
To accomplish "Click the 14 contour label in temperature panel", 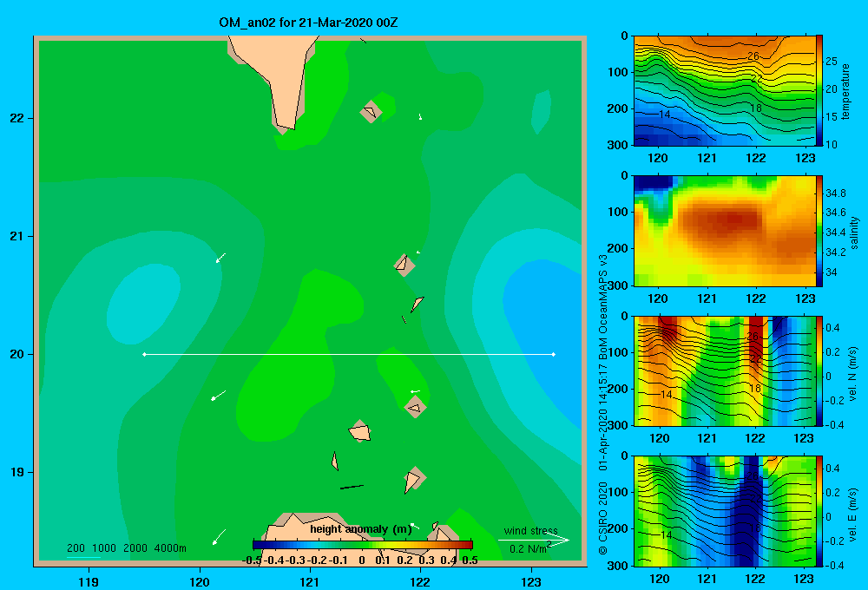I will (x=665, y=115).
